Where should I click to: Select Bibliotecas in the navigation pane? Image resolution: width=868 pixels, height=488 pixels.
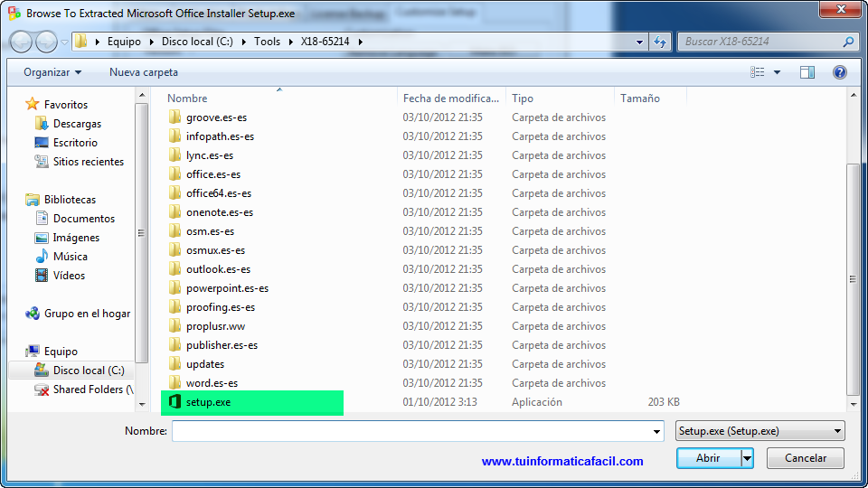coord(70,199)
